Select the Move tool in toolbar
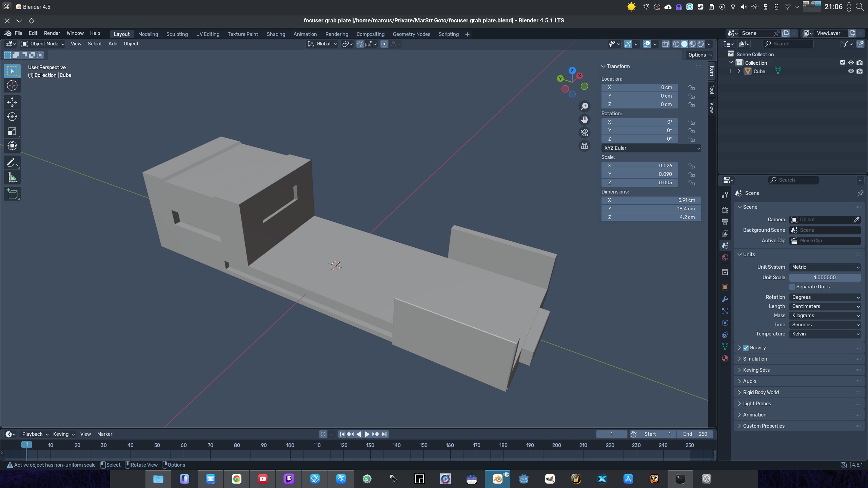 12,102
